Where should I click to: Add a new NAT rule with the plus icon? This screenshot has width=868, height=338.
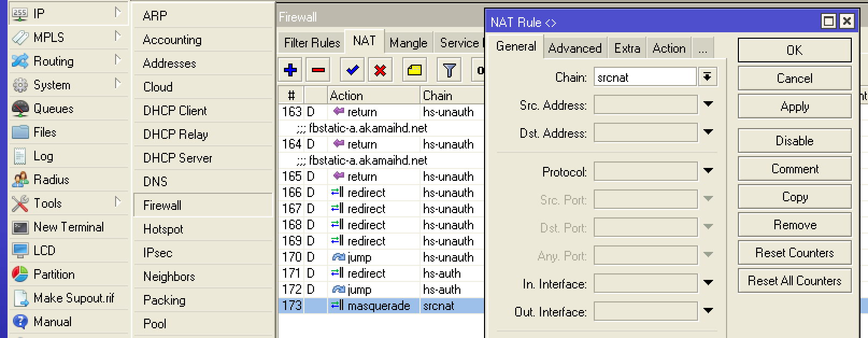tap(290, 70)
